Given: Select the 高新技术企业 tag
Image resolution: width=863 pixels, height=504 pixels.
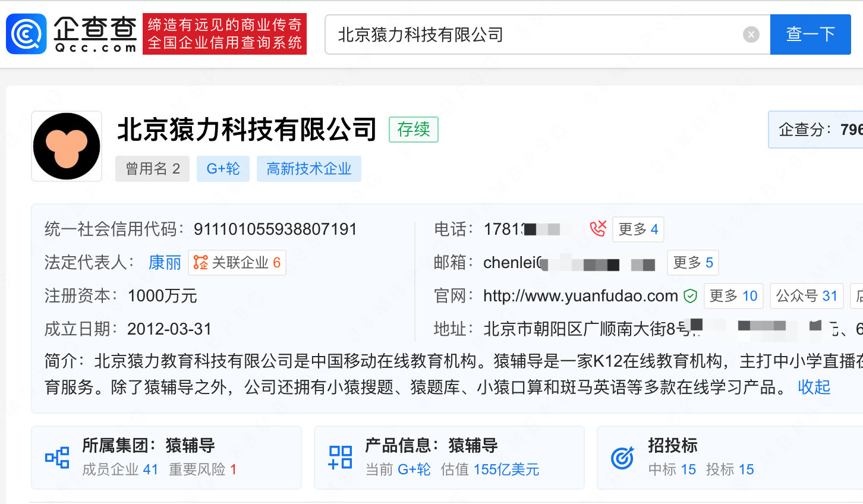Looking at the screenshot, I should (309, 169).
